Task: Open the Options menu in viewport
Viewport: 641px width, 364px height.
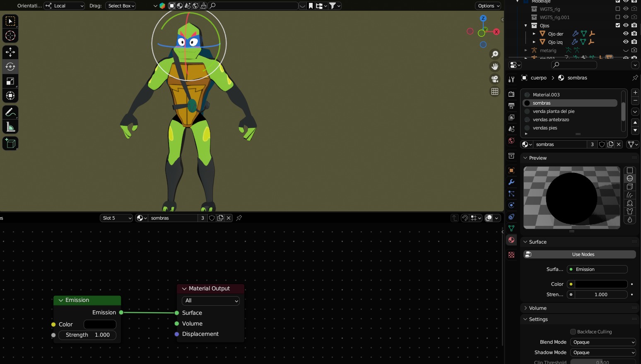Action: tap(488, 6)
